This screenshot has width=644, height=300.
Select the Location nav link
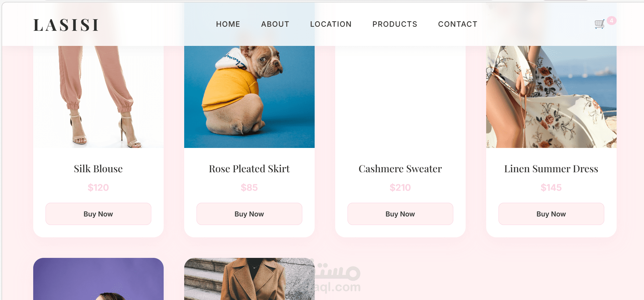(x=331, y=24)
